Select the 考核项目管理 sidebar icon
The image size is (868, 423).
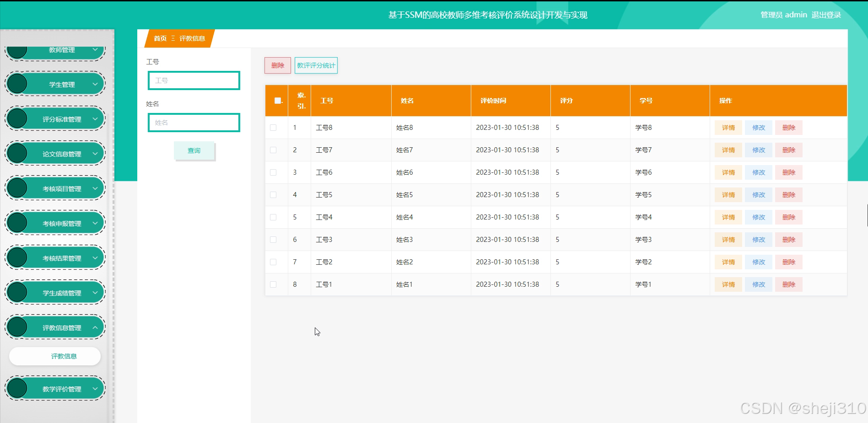click(x=17, y=187)
